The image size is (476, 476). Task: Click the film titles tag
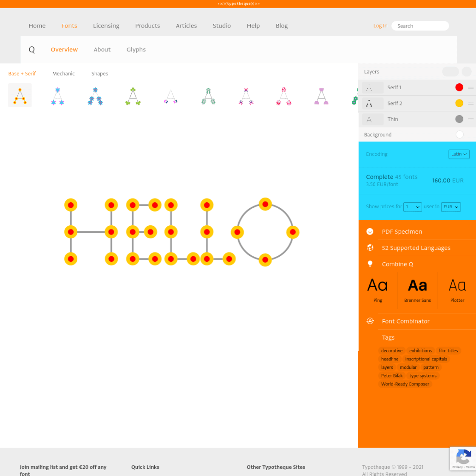[x=448, y=351]
